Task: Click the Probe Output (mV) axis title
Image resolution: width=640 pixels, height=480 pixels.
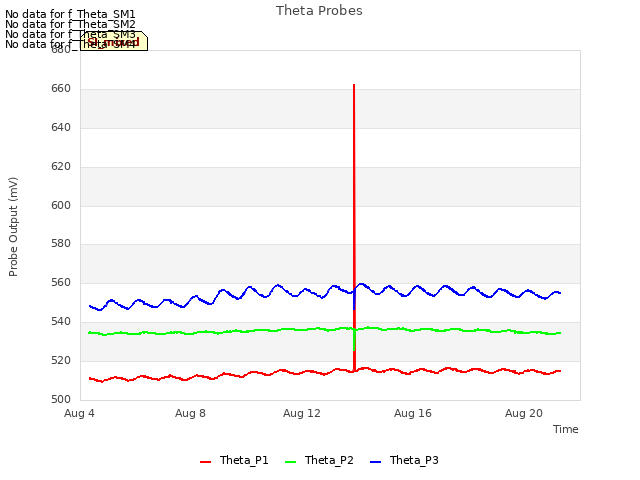Action: 13,227
